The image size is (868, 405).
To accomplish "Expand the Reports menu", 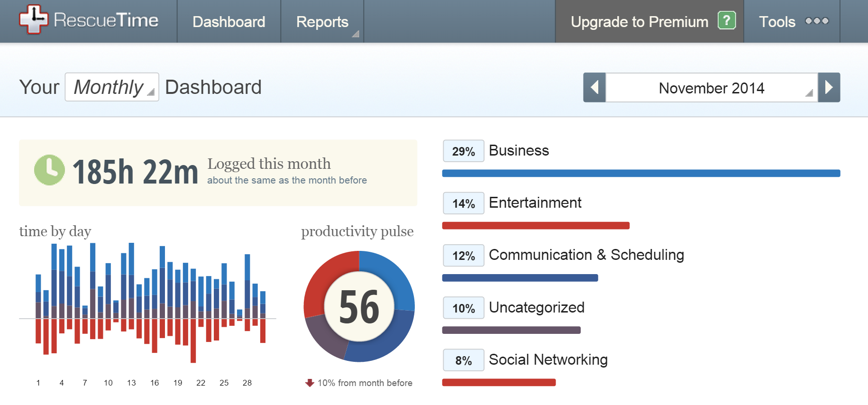I will tap(322, 22).
